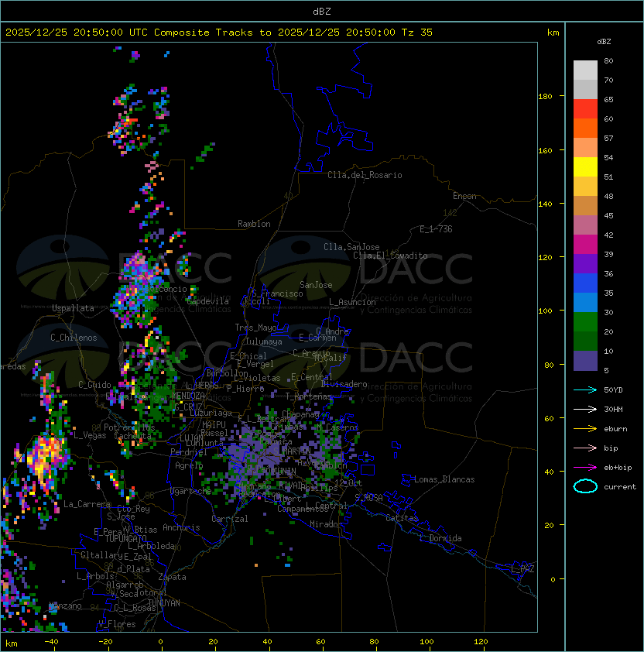Viewport: 644px width, 652px height.
Task: Select the orange 57-60 dBZ color band
Action: click(x=585, y=128)
